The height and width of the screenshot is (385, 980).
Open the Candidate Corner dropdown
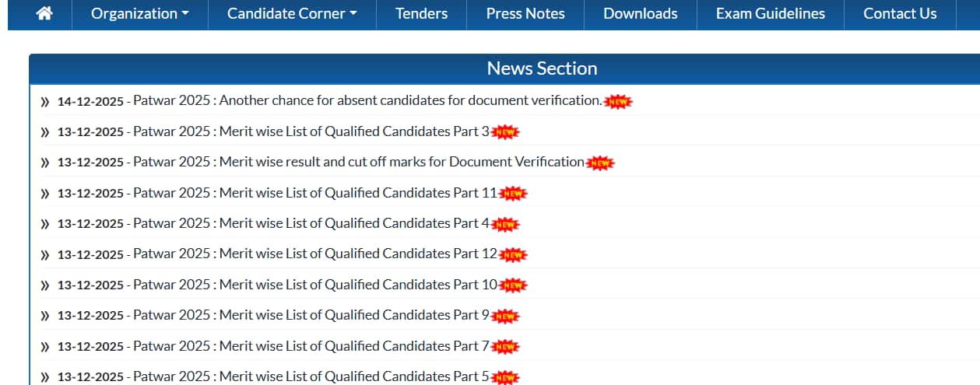(292, 13)
